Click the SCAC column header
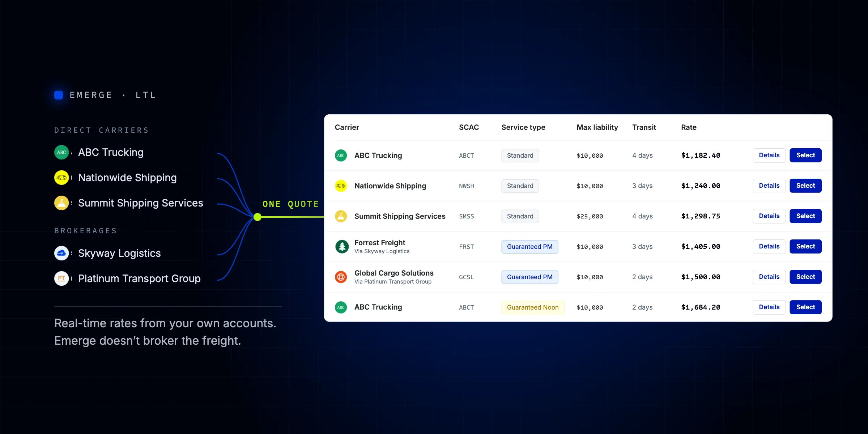Image resolution: width=868 pixels, height=434 pixels. pos(469,127)
